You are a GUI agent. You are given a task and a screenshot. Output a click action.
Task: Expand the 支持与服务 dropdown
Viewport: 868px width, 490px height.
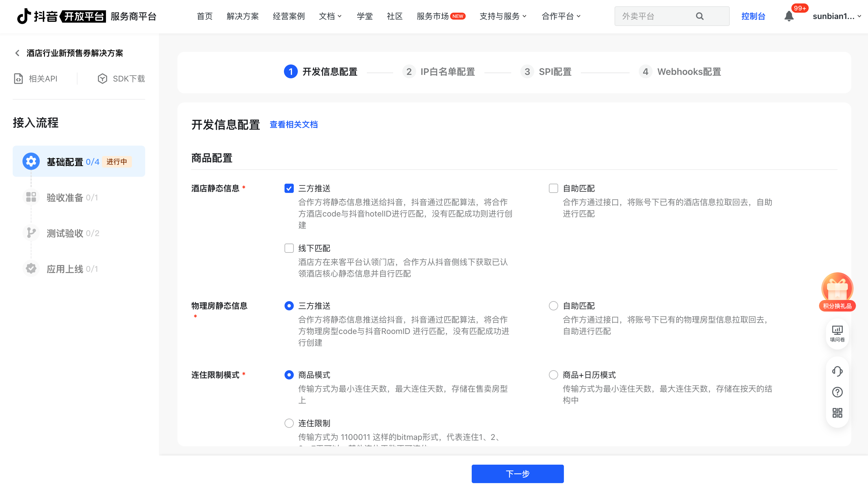[x=503, y=16]
